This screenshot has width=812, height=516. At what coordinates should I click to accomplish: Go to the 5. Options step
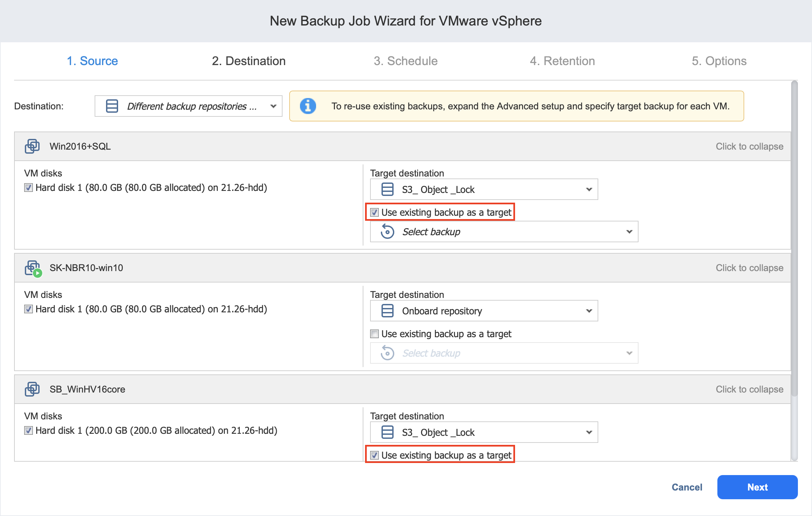pyautogui.click(x=719, y=61)
